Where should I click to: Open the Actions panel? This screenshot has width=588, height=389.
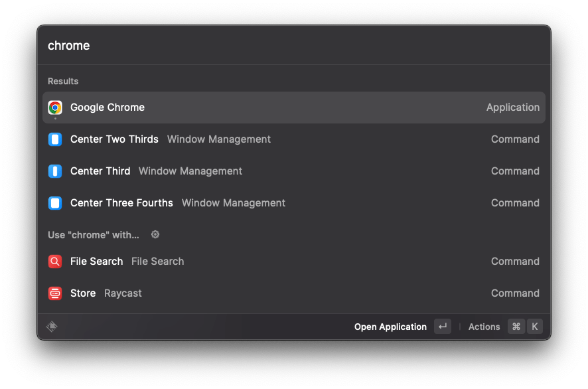coord(484,327)
